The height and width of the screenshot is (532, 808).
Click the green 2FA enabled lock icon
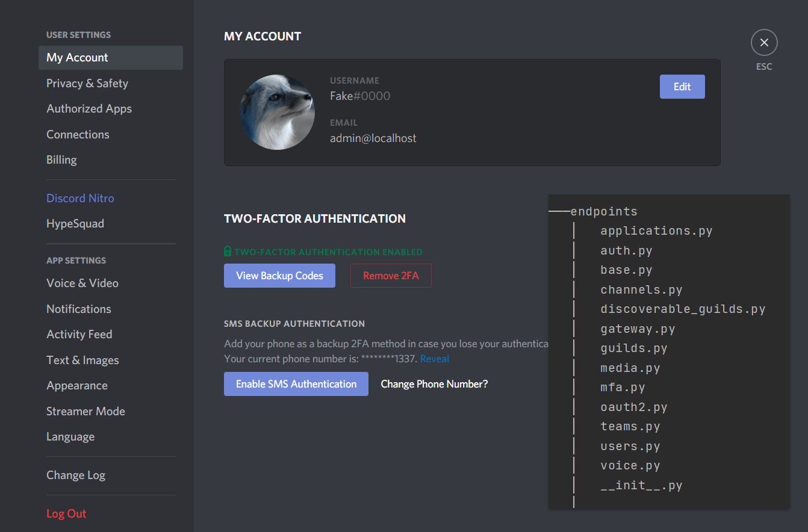click(x=228, y=252)
